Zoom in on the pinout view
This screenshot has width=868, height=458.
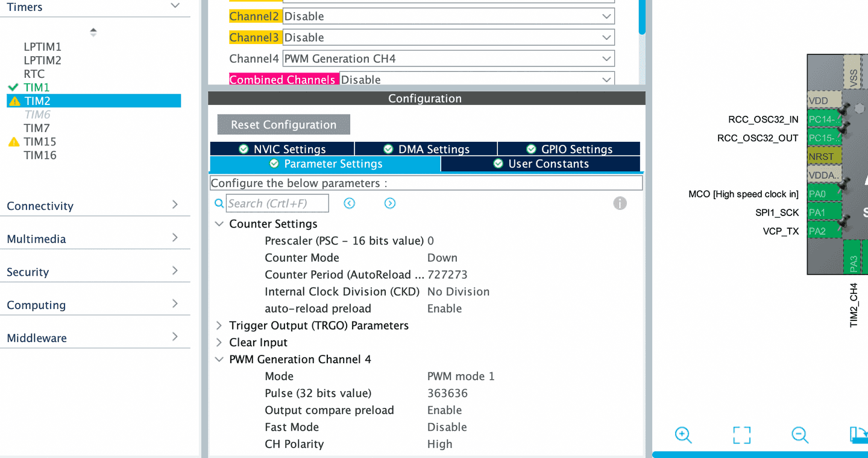[x=683, y=434]
